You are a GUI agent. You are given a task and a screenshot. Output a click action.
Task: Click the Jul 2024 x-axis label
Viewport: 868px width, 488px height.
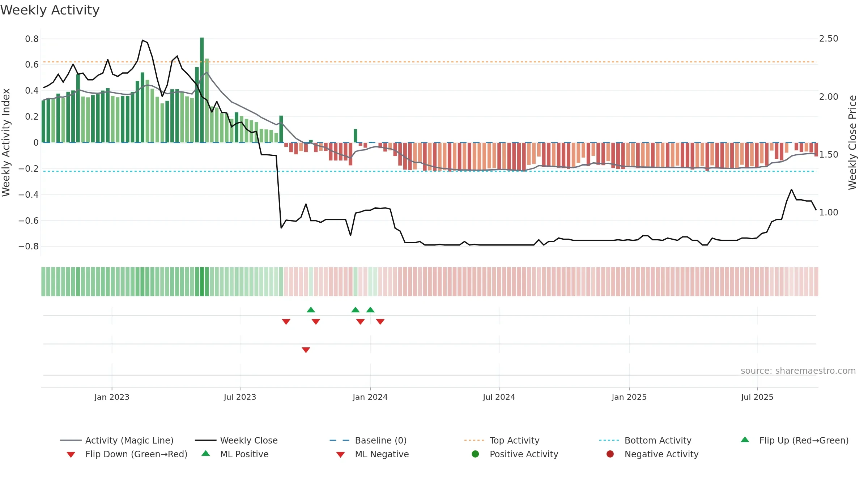click(x=499, y=397)
